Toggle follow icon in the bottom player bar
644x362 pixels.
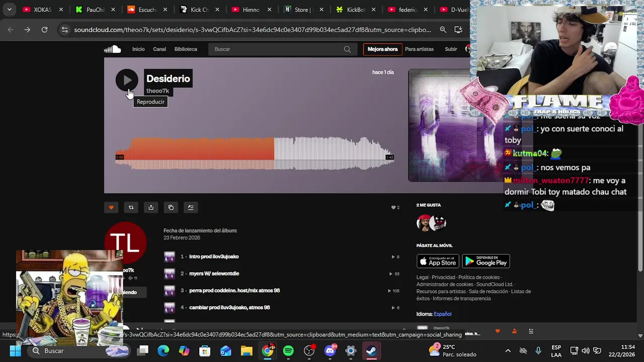point(514,331)
